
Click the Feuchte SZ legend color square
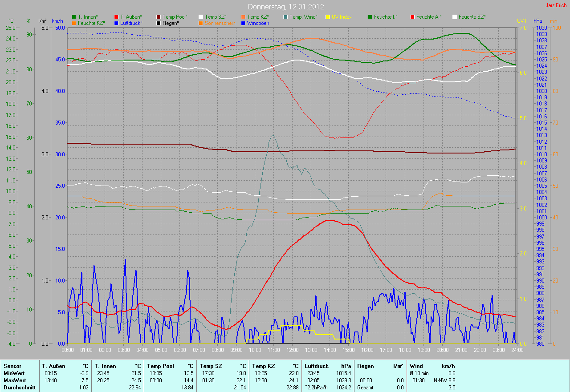tap(455, 17)
